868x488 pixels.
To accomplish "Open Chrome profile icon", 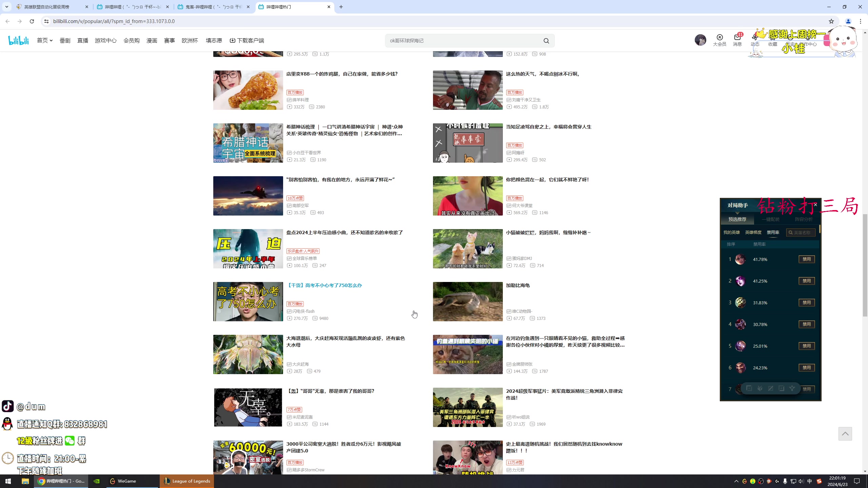I will click(848, 21).
